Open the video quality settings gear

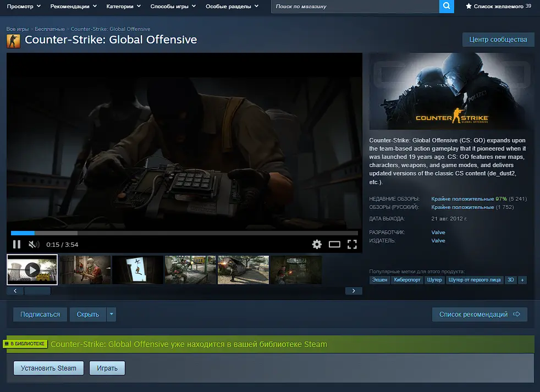pos(317,244)
